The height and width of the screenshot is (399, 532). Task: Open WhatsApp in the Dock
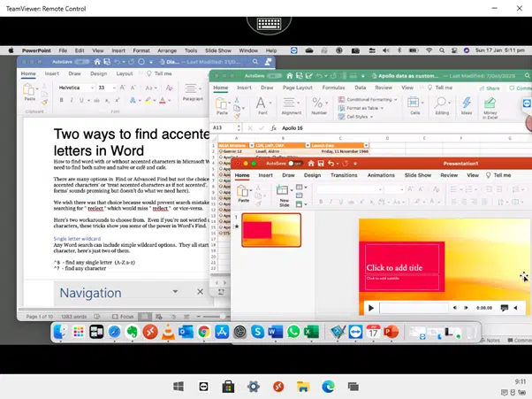click(293, 332)
